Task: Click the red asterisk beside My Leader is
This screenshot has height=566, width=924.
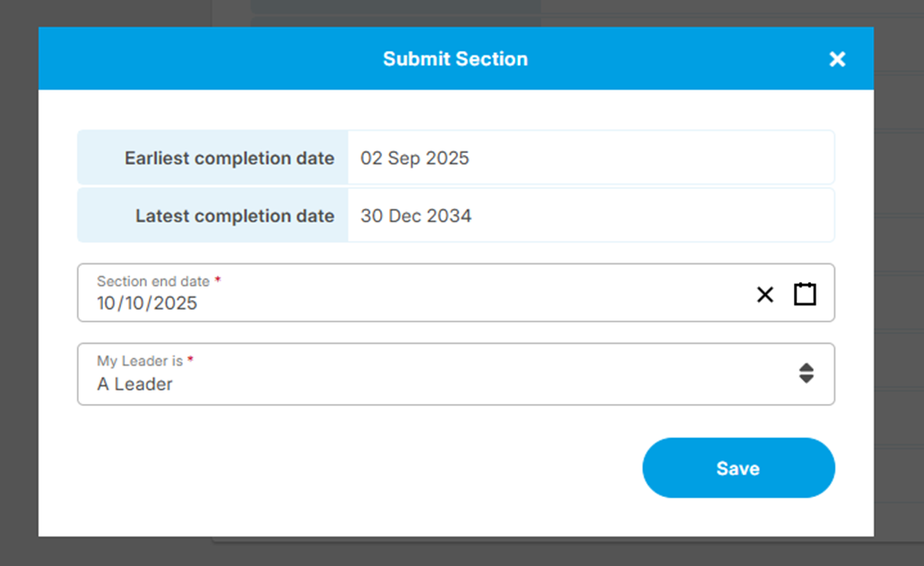Action: pos(191,360)
